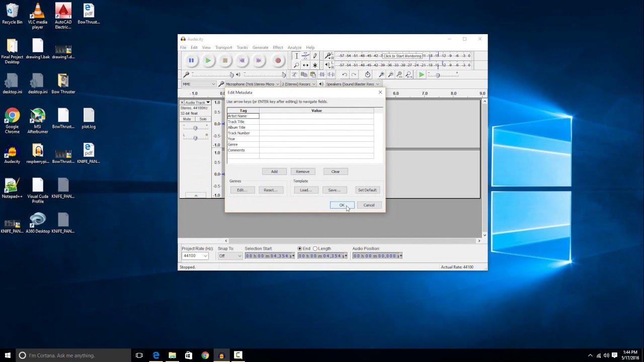The width and height of the screenshot is (644, 362).
Task: Select the Time Shift tool
Action: tap(305, 65)
